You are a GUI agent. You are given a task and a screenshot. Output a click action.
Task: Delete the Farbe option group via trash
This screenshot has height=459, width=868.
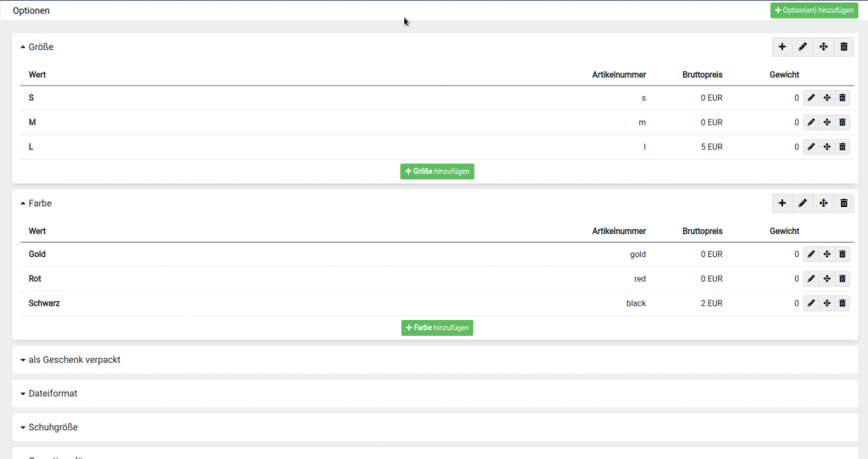pos(843,204)
